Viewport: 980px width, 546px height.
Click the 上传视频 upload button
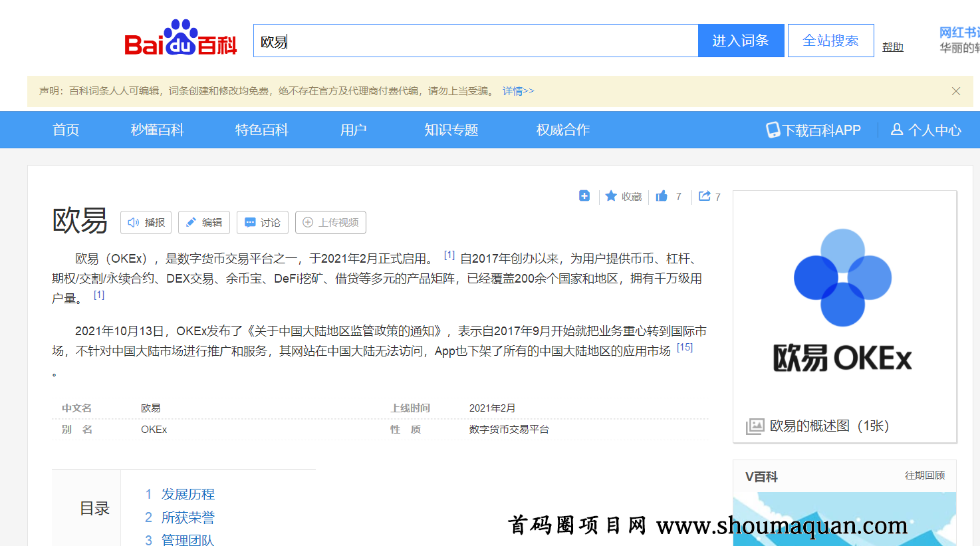[330, 223]
